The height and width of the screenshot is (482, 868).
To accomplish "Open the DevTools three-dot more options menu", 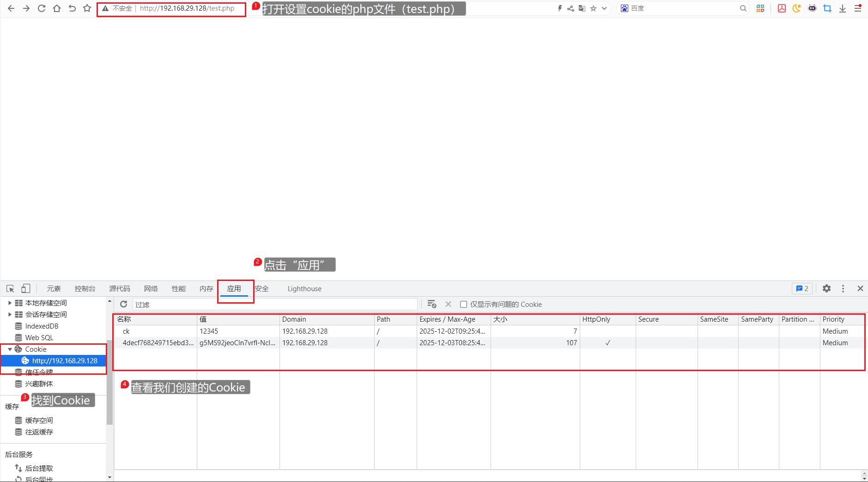I will coord(843,288).
